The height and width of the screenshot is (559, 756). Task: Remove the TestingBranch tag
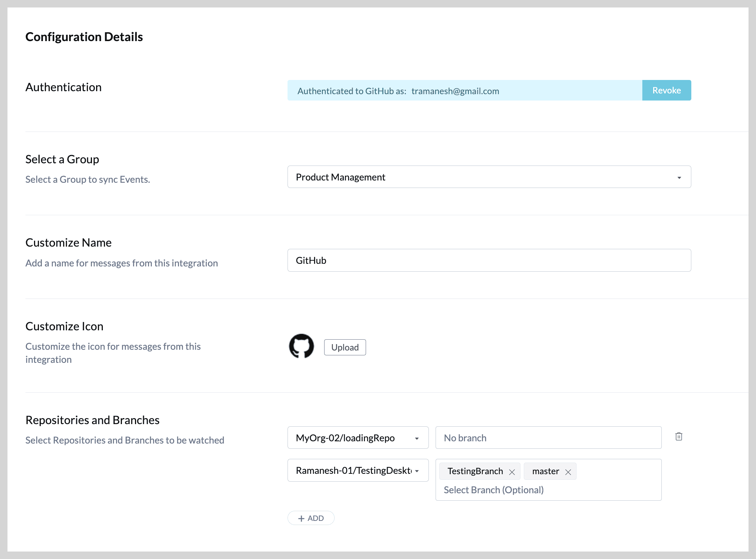[x=512, y=472]
